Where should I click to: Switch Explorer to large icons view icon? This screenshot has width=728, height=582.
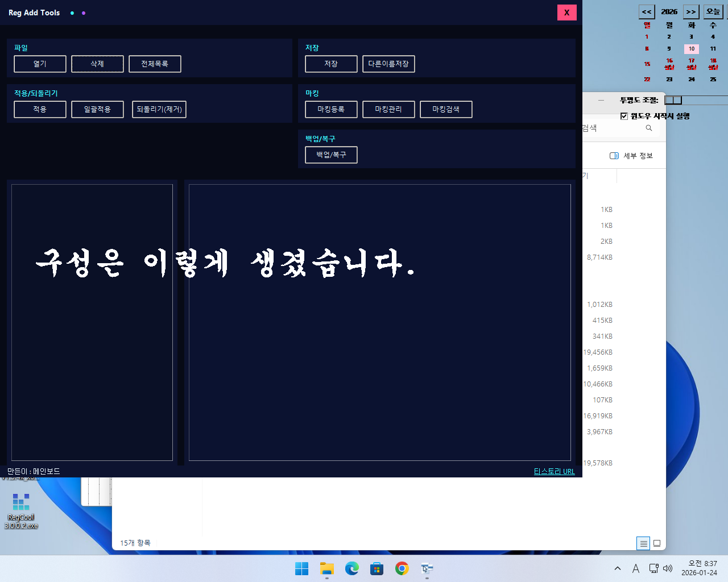pyautogui.click(x=657, y=543)
